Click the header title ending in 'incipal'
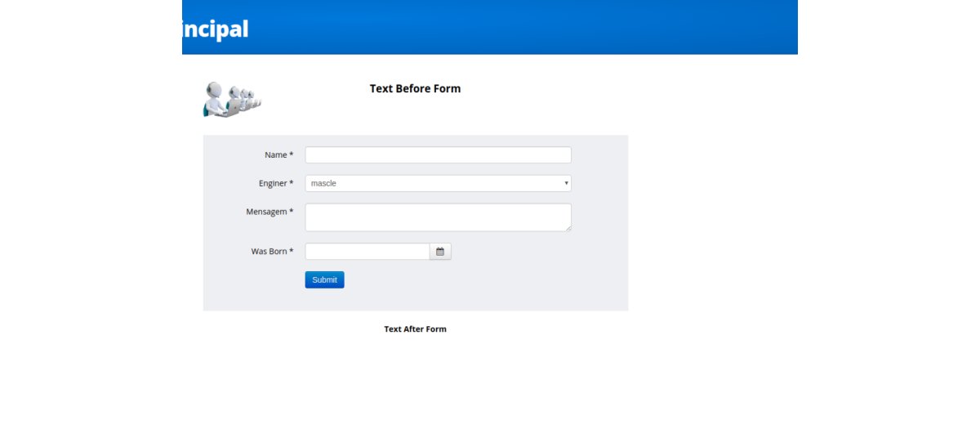The image size is (980, 429). point(215,29)
